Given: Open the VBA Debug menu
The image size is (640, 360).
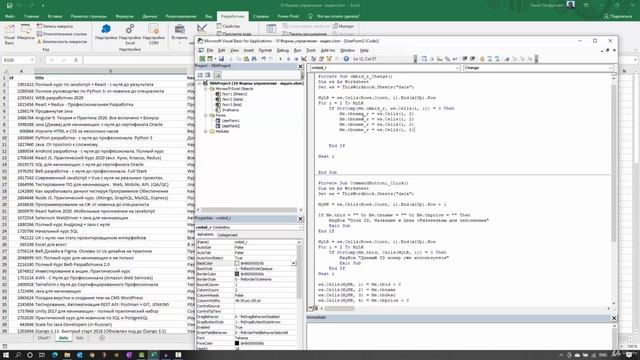Looking at the screenshot, I should [282, 50].
